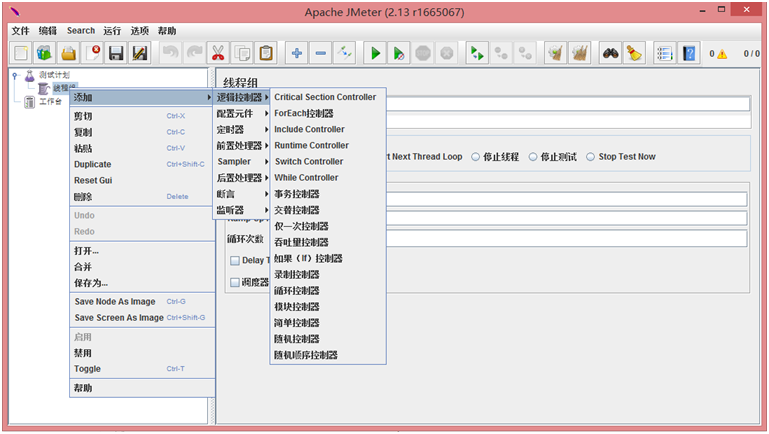This screenshot has height=434, width=769.
Task: Enable the 调度器 checkbox
Action: pos(235,282)
